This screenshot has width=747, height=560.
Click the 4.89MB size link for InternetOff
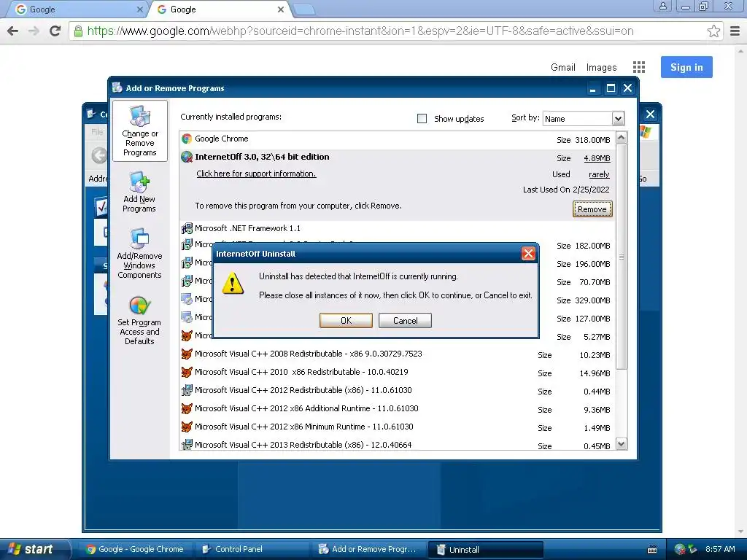(597, 158)
